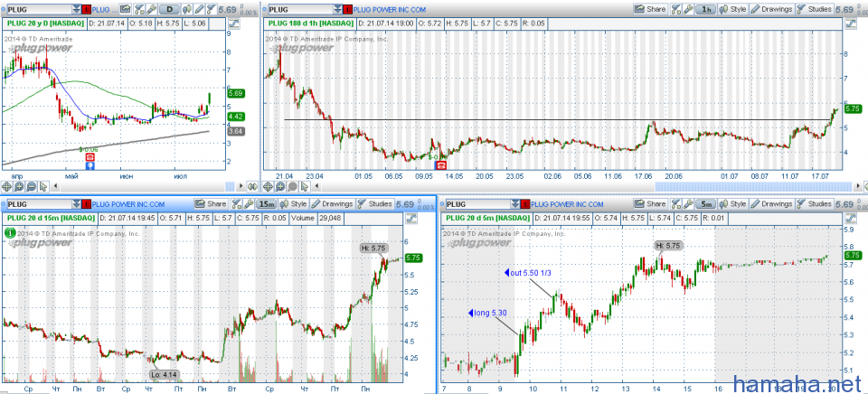The height and width of the screenshot is (394, 868).
Task: Click scroll right arrow under daily chart
Action: point(241,186)
